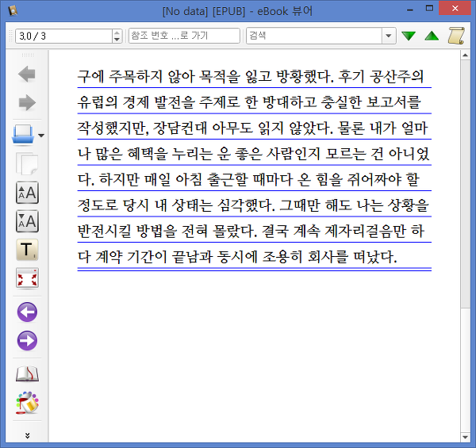Find next match green down arrow
The image size is (476, 448).
click(x=409, y=36)
